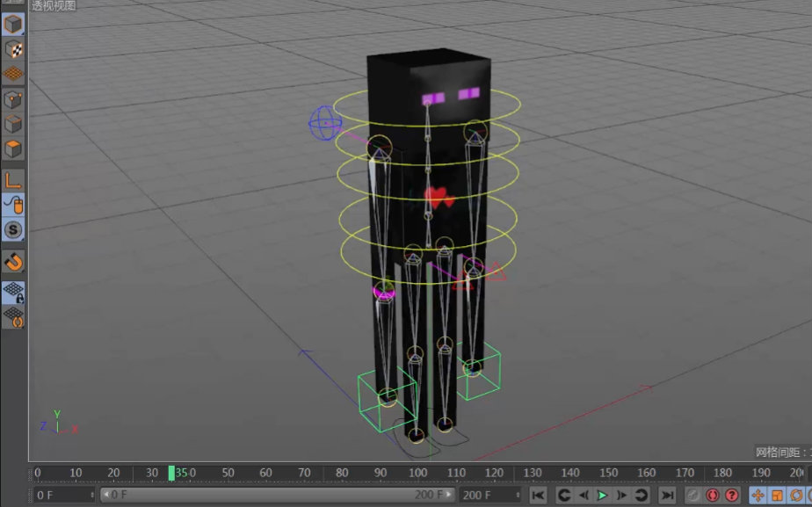Enable snapping with the S icon
The image size is (812, 507).
point(12,228)
